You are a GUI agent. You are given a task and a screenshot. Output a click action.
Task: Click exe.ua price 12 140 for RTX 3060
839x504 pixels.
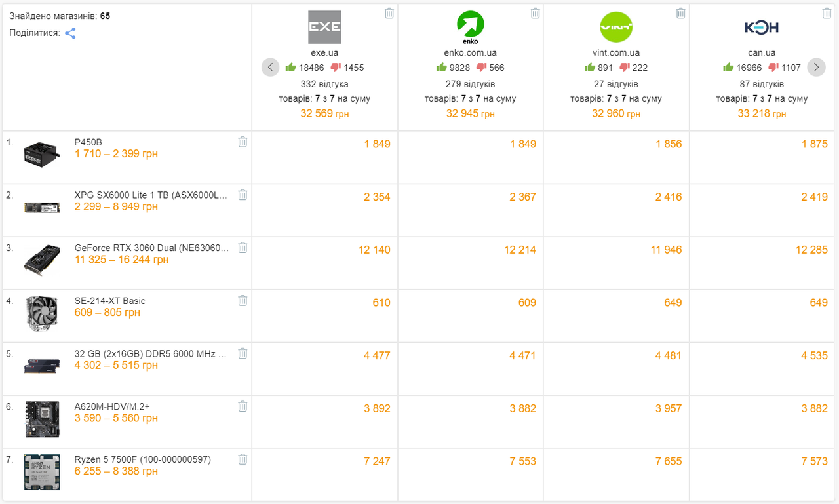click(374, 250)
